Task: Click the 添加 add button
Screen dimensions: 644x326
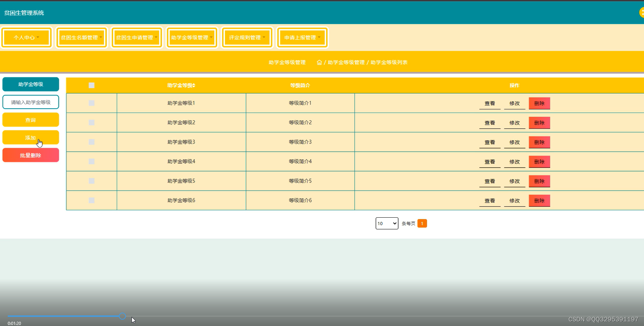Action: point(31,138)
